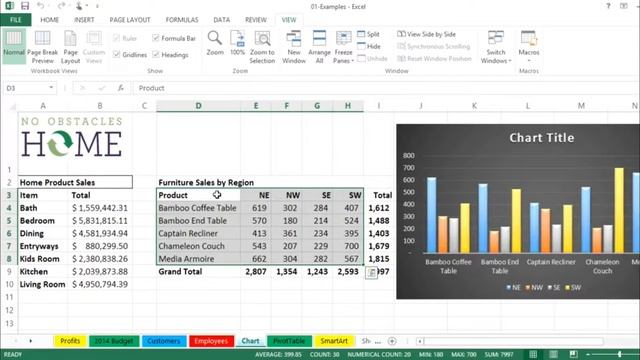Click Hide window button
The height and width of the screenshot is (360, 640).
click(x=369, y=47)
